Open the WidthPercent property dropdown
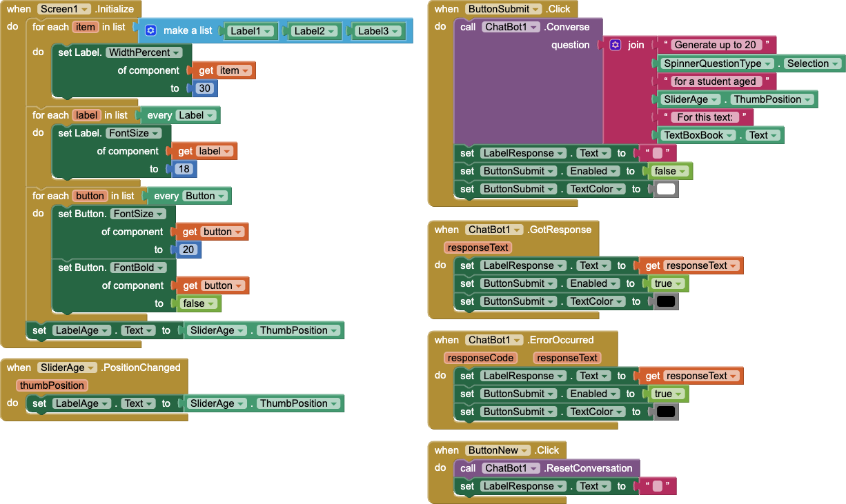This screenshot has height=504, width=846. point(144,52)
